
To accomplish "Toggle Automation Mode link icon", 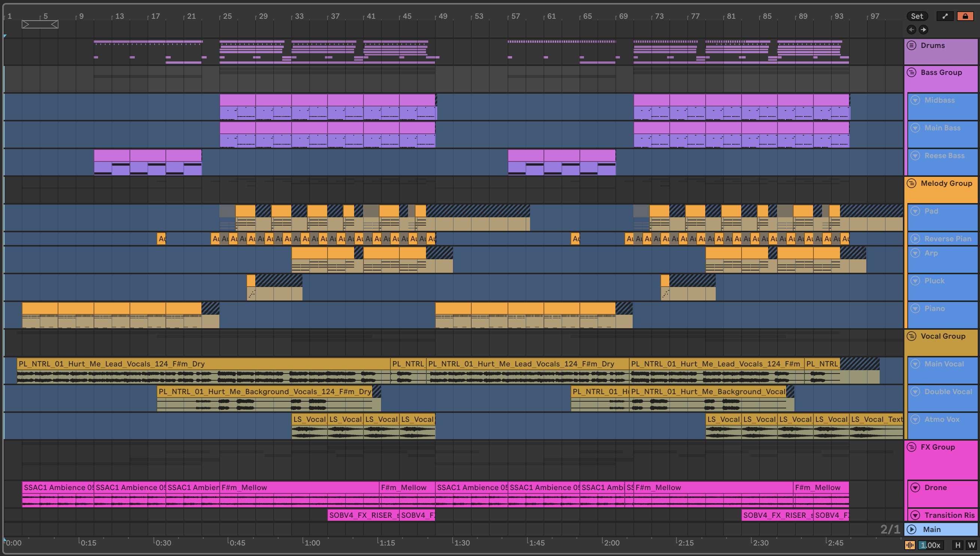I will 945,16.
